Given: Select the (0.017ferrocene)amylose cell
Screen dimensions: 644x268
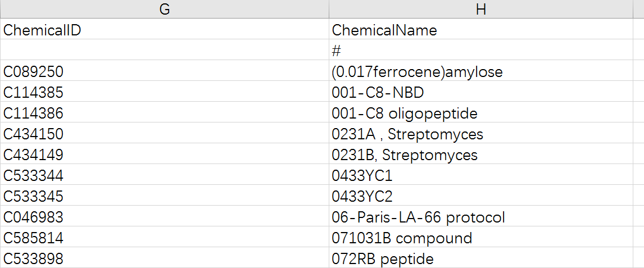Looking at the screenshot, I should [480, 71].
